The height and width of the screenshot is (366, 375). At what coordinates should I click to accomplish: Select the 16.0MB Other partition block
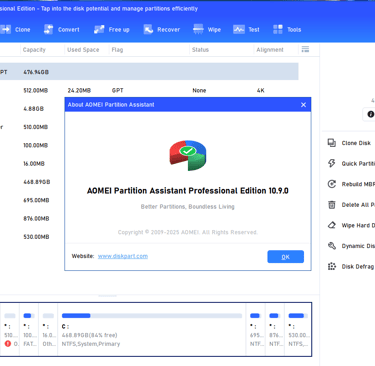tap(48, 329)
